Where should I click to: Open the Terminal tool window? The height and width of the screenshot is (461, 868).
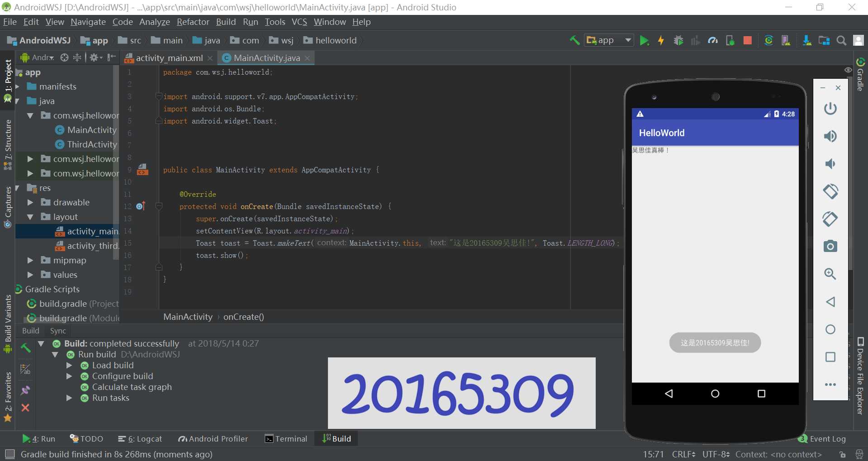[286, 438]
